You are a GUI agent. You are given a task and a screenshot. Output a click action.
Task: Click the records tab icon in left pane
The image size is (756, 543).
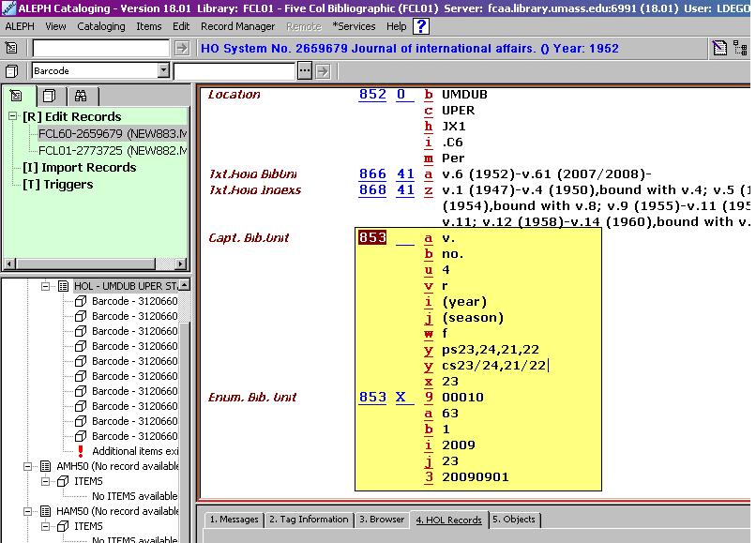click(50, 95)
